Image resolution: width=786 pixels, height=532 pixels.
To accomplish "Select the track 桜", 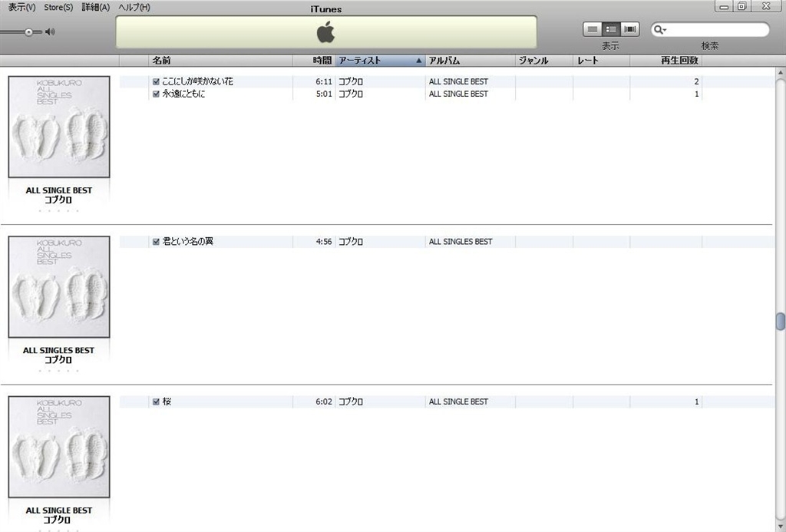I will tap(167, 401).
